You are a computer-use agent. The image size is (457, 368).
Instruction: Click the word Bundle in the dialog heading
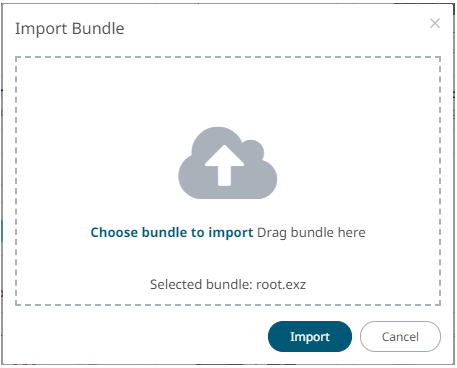coord(98,28)
